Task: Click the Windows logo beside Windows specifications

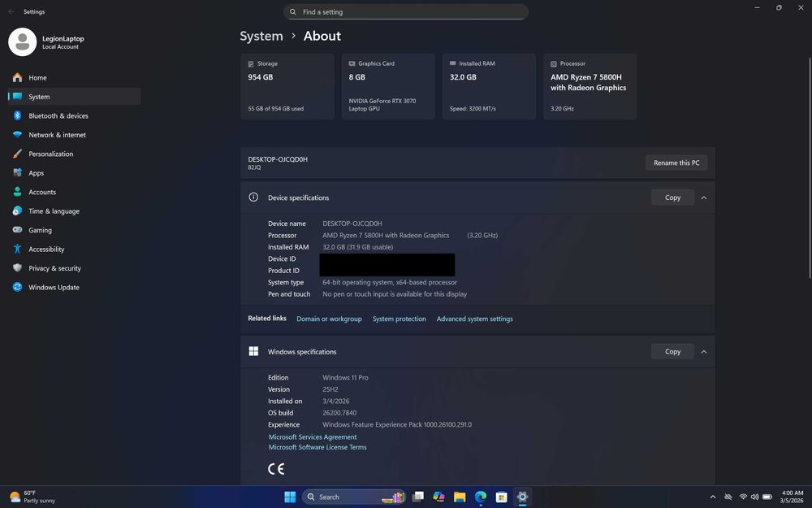Action: point(253,351)
